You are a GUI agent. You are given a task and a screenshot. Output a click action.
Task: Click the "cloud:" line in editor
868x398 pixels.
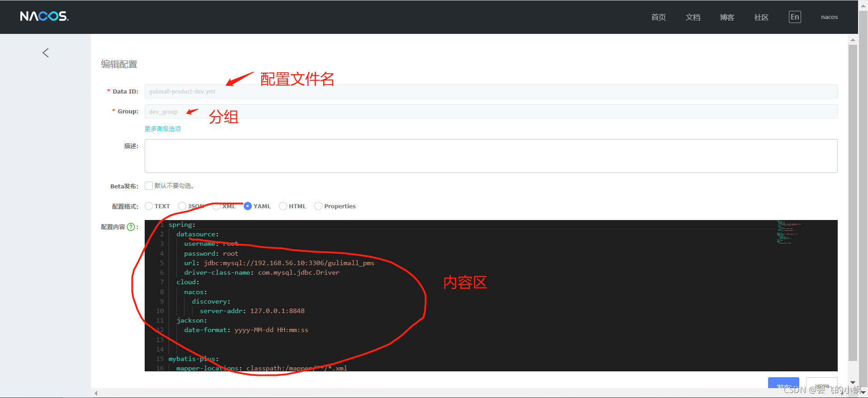coord(188,282)
